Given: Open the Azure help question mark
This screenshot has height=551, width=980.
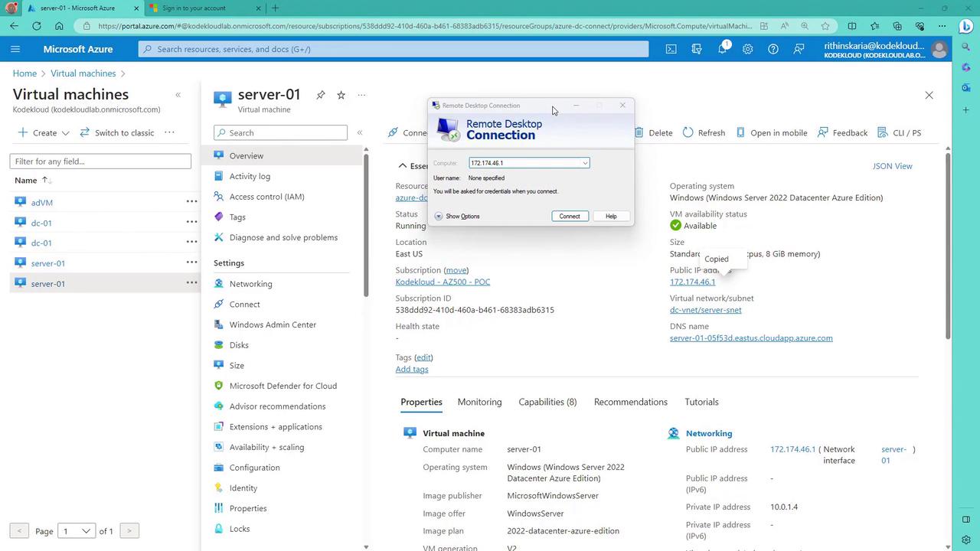Looking at the screenshot, I should pyautogui.click(x=773, y=49).
